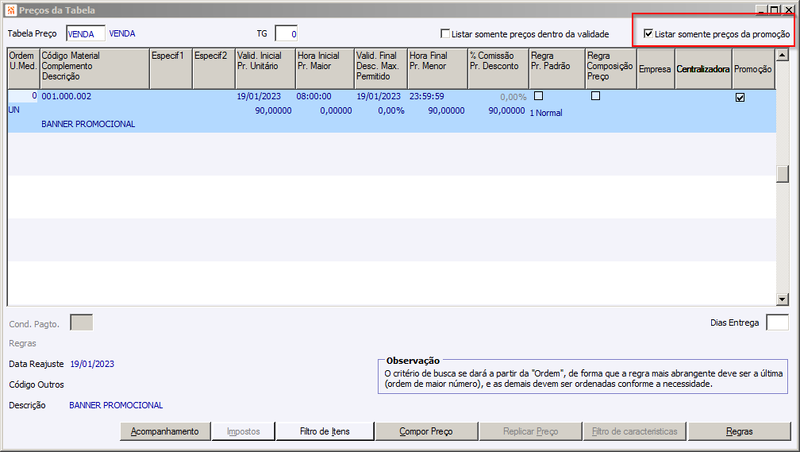This screenshot has height=452, width=800.
Task: Click the Valid. Inicial 19/01/2023 cell
Action: [259, 96]
